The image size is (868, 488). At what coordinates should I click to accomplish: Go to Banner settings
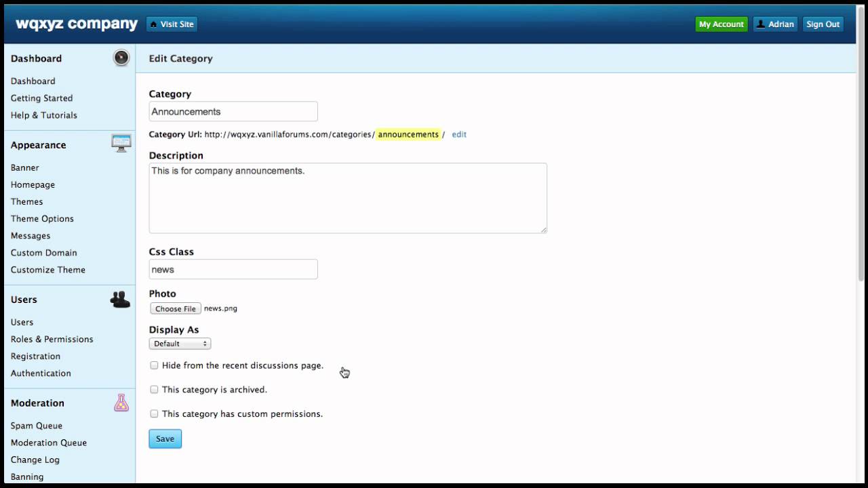25,167
